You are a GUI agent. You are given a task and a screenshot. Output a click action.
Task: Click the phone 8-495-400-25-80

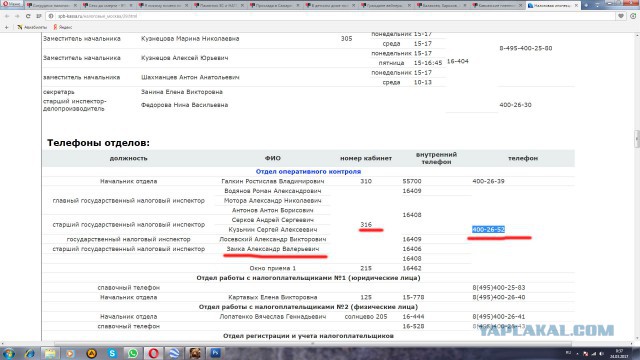click(x=526, y=48)
